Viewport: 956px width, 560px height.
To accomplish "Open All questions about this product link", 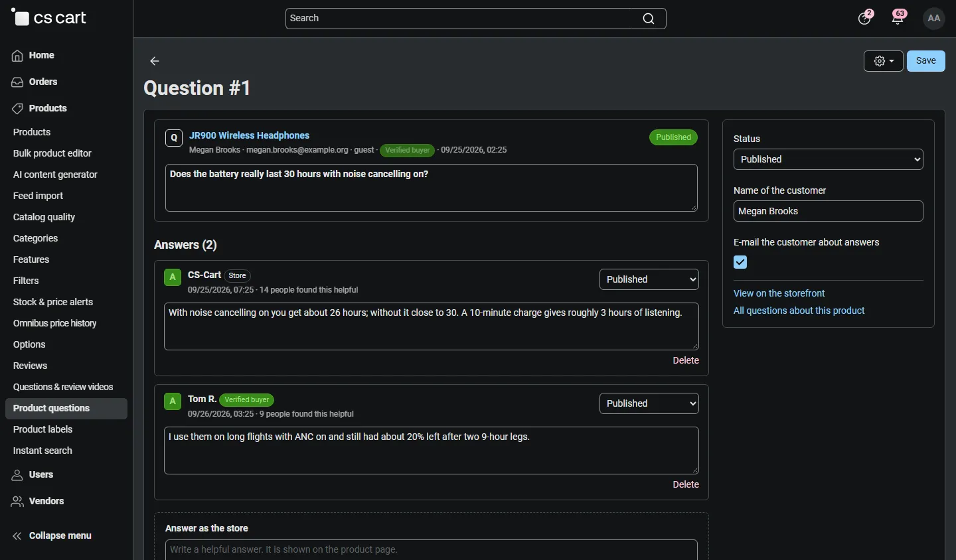I will coord(799,311).
